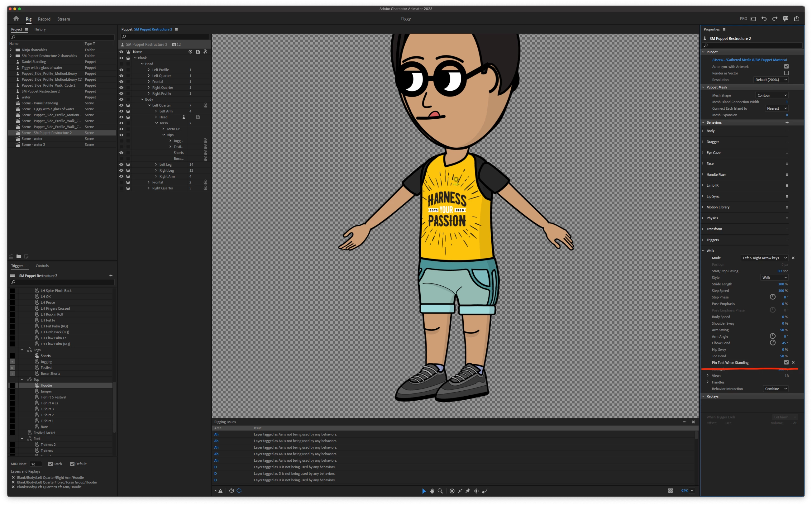Open the Controls panel tab

click(42, 266)
